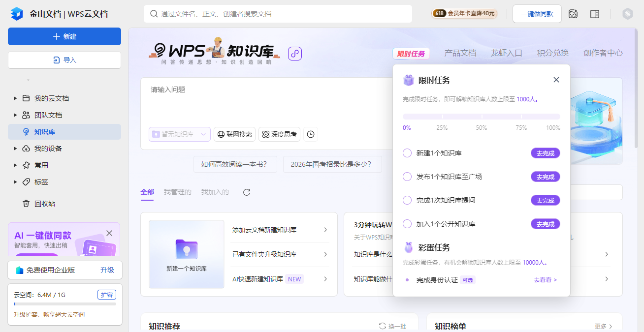The width and height of the screenshot is (644, 332).
Task: Click the search magnifier icon
Action: coord(154,14)
